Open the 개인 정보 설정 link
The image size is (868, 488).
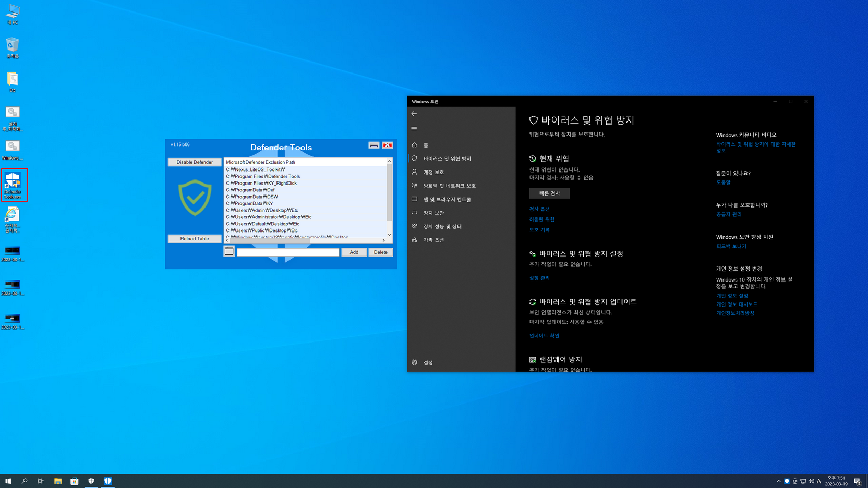[x=732, y=296]
